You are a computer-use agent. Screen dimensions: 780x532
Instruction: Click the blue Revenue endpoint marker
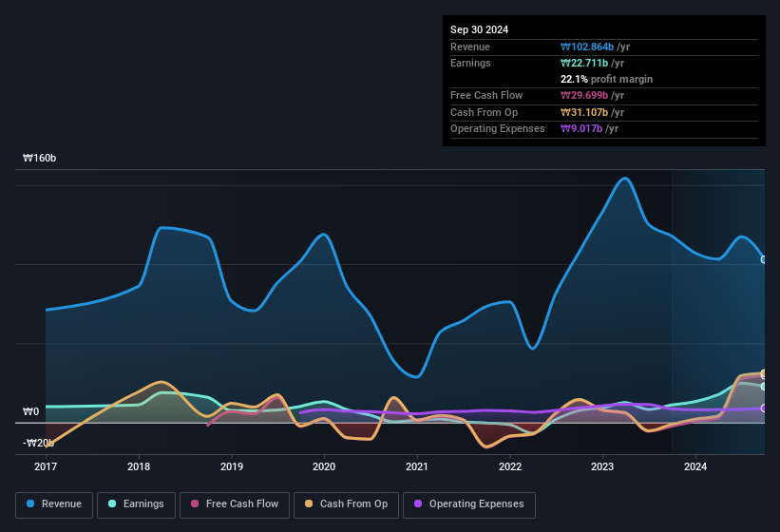coord(764,259)
